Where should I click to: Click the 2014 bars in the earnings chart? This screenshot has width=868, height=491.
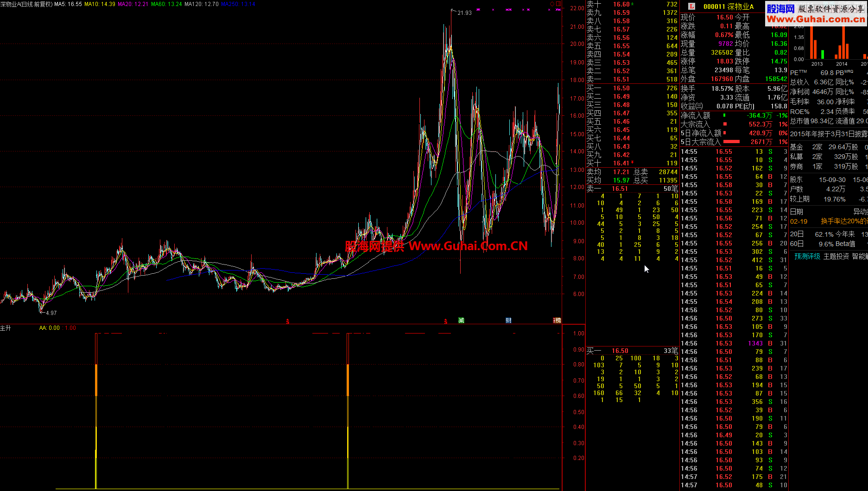(x=842, y=43)
